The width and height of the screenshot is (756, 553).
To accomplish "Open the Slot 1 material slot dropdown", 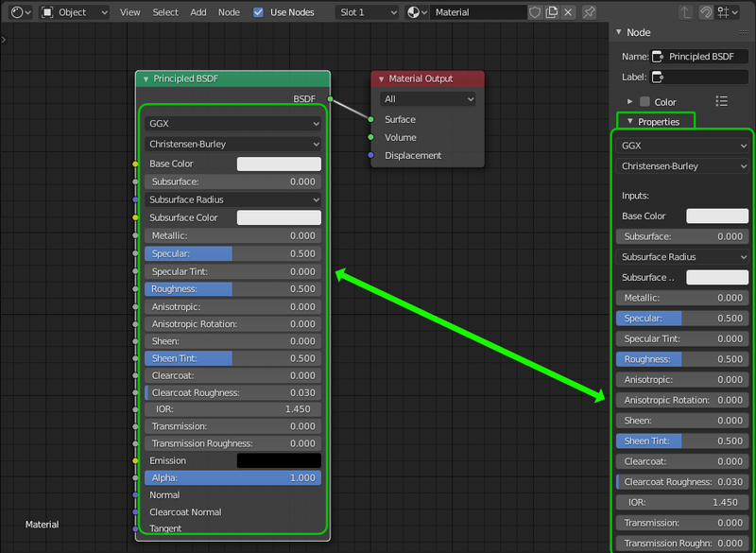I will pyautogui.click(x=368, y=12).
